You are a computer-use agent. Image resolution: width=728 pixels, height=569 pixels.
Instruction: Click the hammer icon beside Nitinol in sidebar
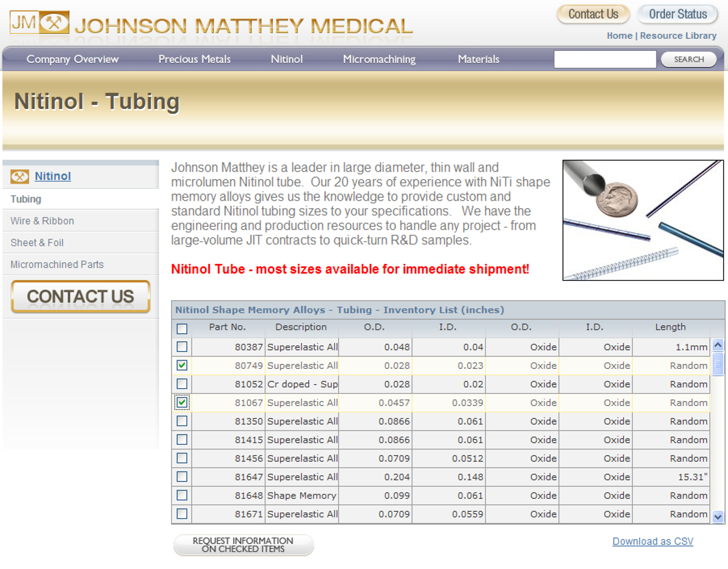click(x=20, y=177)
